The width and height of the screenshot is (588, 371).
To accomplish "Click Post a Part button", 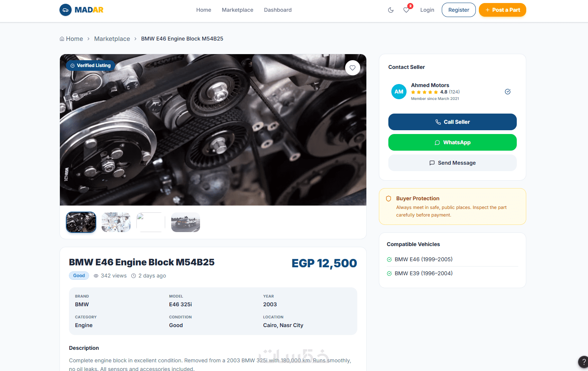I will pos(502,10).
